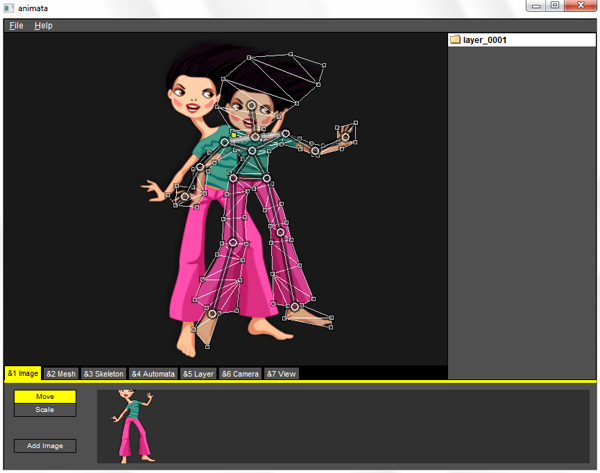Viewport: 600px width, 473px height.
Task: Enable the Move mode
Action: [x=45, y=397]
